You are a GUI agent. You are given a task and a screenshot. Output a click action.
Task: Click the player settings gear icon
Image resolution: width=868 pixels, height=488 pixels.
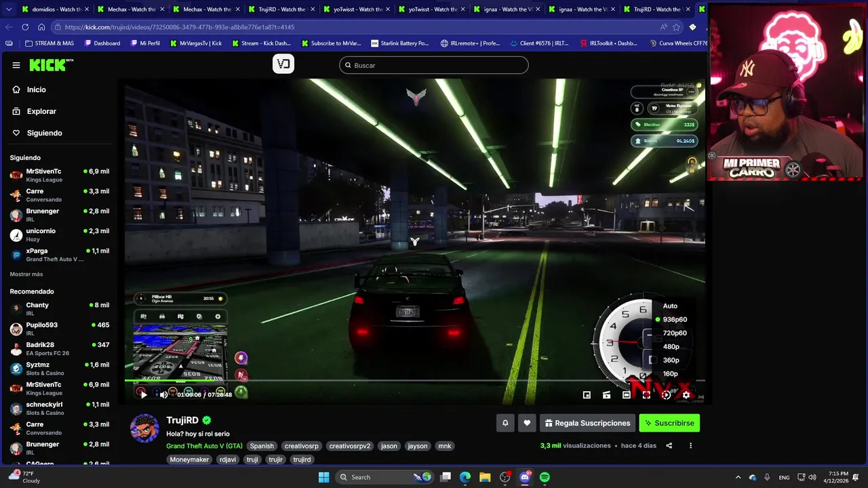pos(686,394)
